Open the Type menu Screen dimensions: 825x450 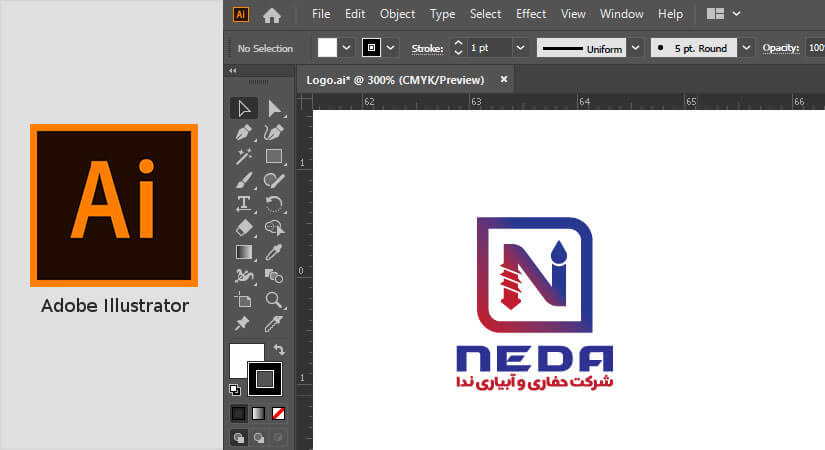point(442,14)
